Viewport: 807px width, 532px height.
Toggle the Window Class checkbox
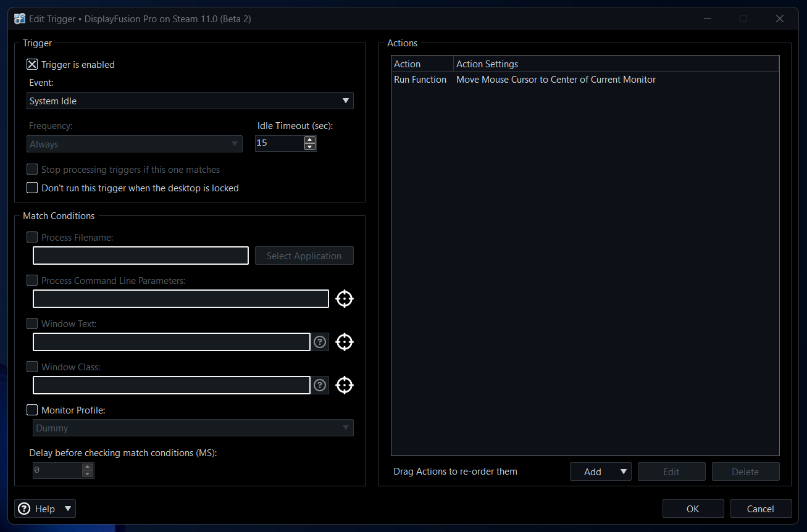point(32,367)
